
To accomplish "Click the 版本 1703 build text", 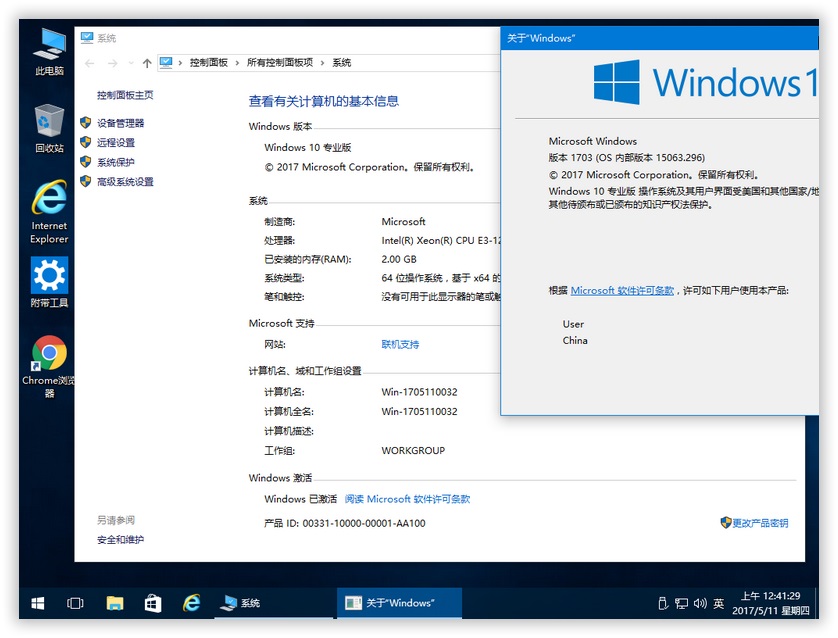I will click(626, 158).
